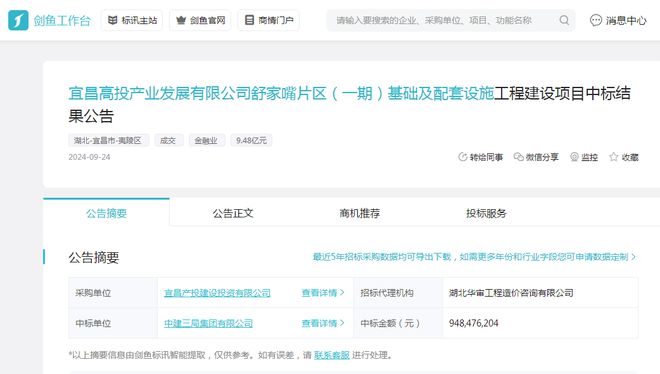Click the bid amount 948,476,204
Viewport: 660px width, 374px height.
pyautogui.click(x=474, y=323)
